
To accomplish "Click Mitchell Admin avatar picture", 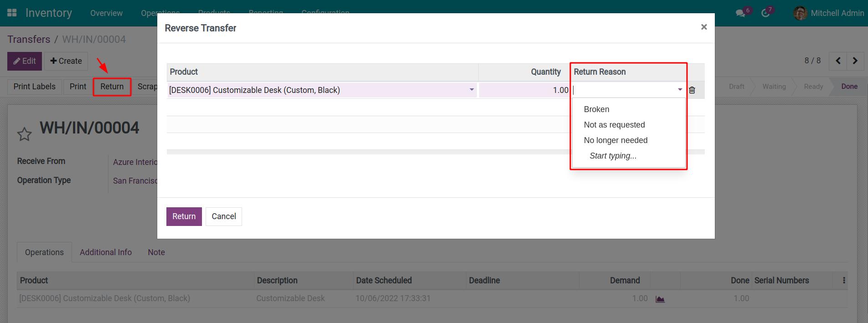I will [800, 13].
